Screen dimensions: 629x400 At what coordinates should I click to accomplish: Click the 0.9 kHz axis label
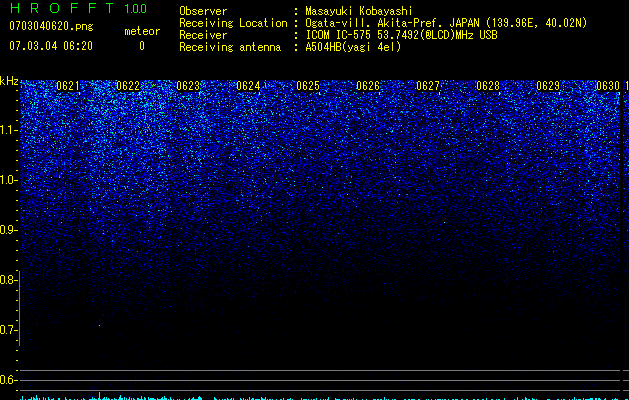[x=7, y=230]
